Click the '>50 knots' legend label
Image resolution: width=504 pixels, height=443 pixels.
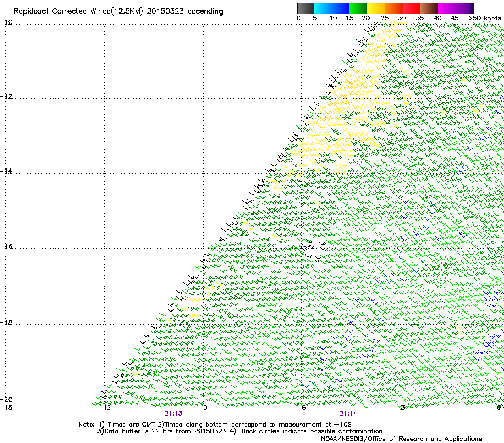point(484,18)
